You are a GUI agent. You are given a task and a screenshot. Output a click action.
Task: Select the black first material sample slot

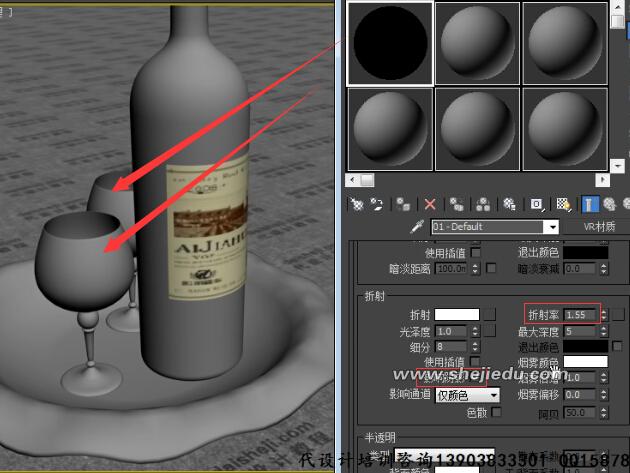coord(390,42)
